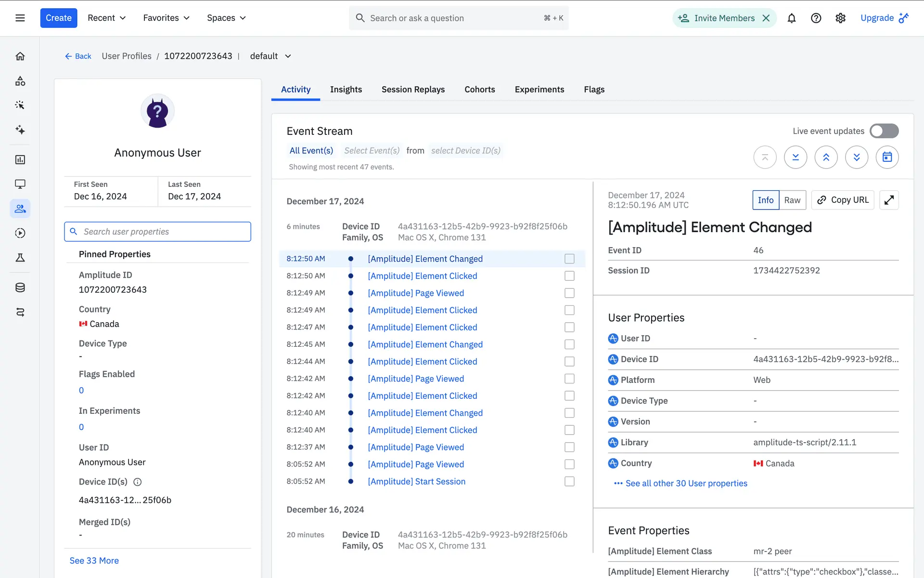Click the calendar date picker icon

(887, 158)
